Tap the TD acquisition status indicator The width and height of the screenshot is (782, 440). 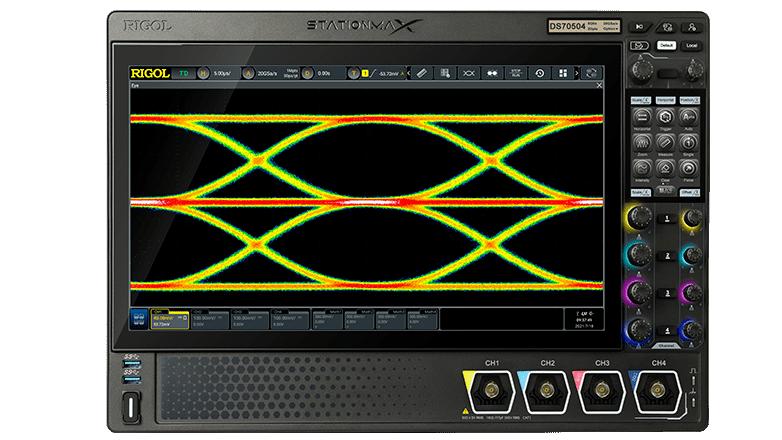coord(184,73)
